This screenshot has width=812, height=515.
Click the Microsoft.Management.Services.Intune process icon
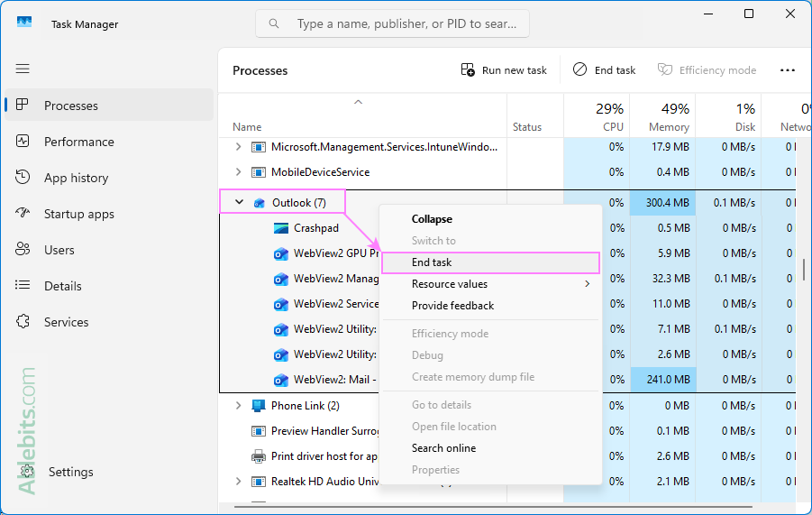click(x=258, y=147)
